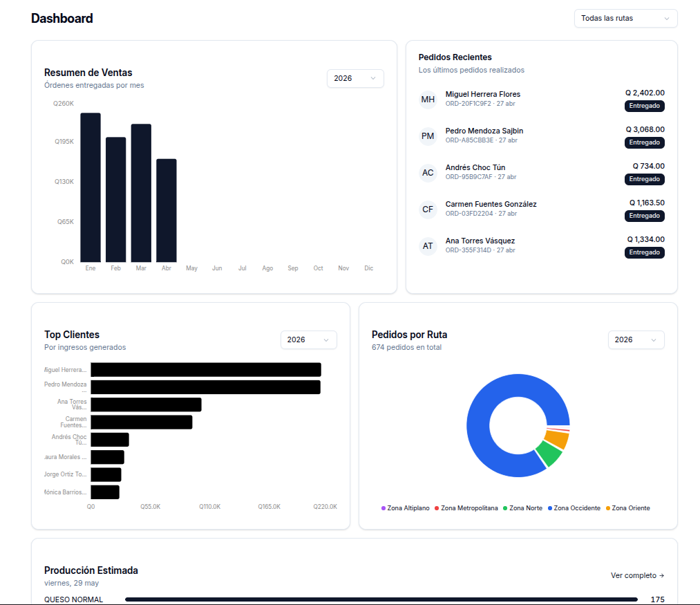Click the amount Q 734.00
Screen dimensions: 700x605
click(648, 166)
